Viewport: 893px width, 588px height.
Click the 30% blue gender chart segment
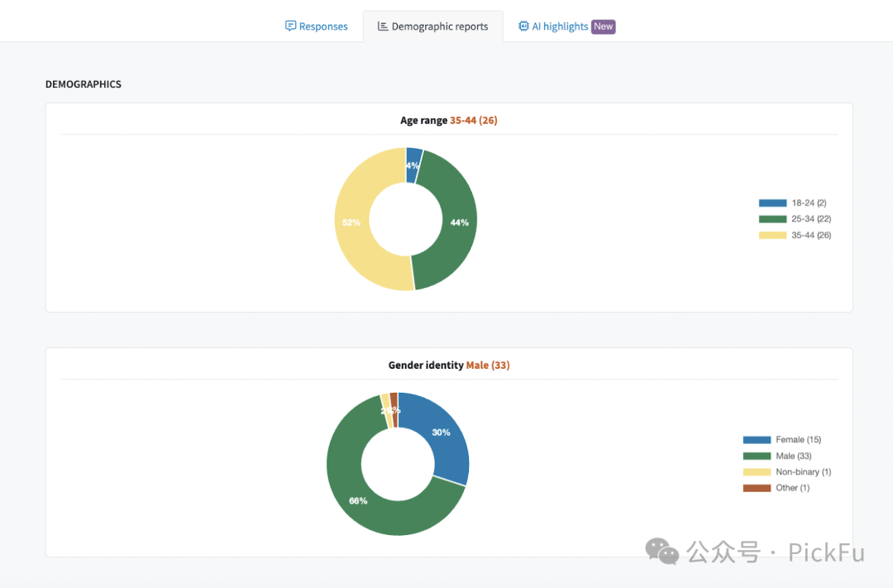(x=442, y=433)
